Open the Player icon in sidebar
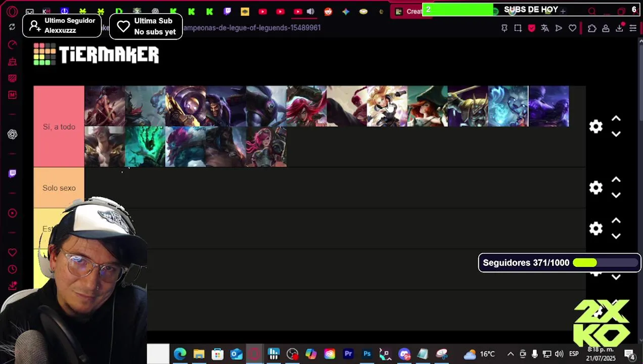 tap(12, 213)
